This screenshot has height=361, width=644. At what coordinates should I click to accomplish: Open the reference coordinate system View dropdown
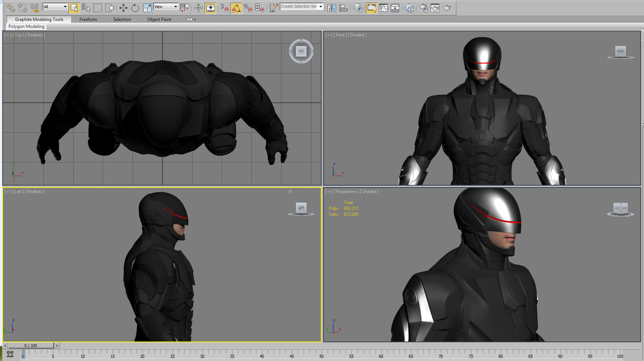point(165,7)
